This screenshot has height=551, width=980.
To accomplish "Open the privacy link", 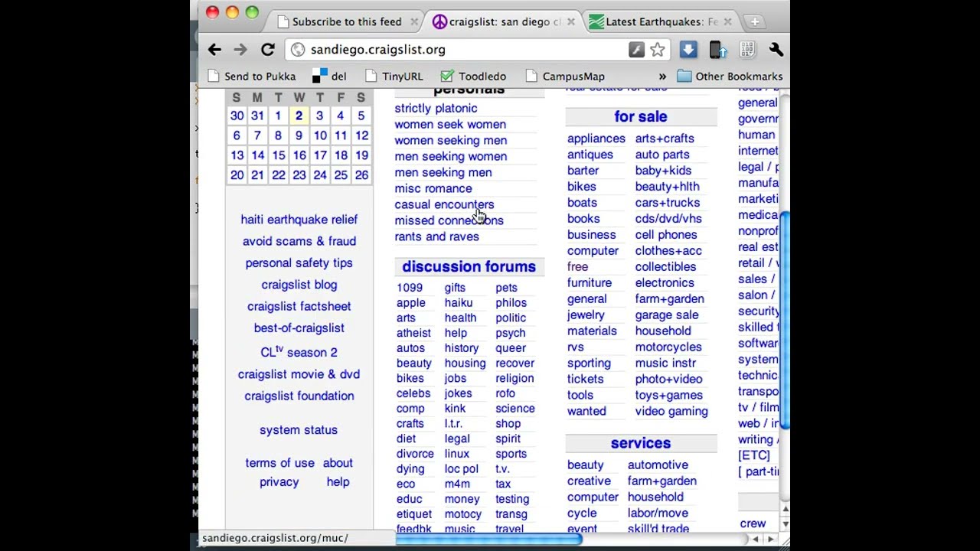I will point(279,482).
